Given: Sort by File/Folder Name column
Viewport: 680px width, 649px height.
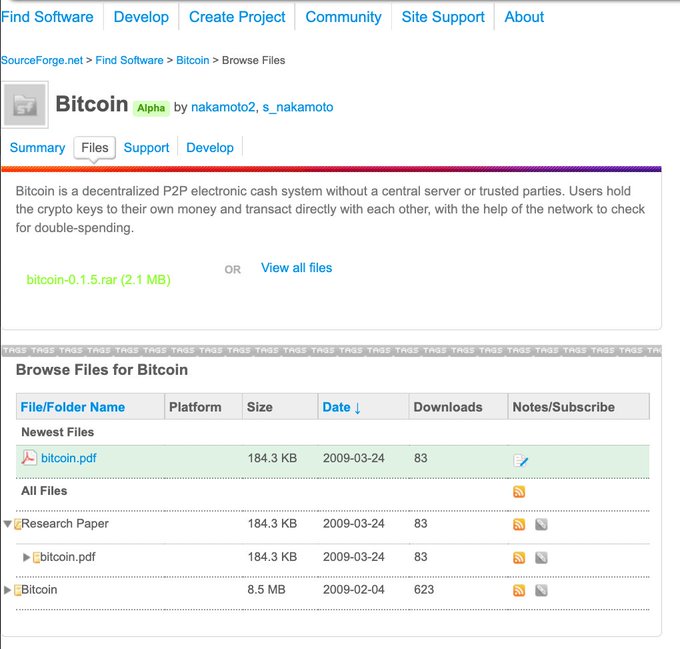Looking at the screenshot, I should (72, 407).
